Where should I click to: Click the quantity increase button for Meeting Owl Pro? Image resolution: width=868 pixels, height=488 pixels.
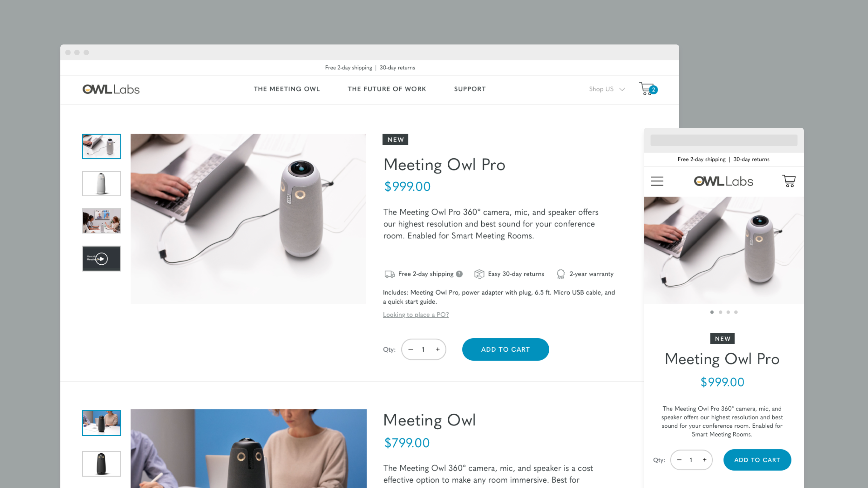(437, 350)
